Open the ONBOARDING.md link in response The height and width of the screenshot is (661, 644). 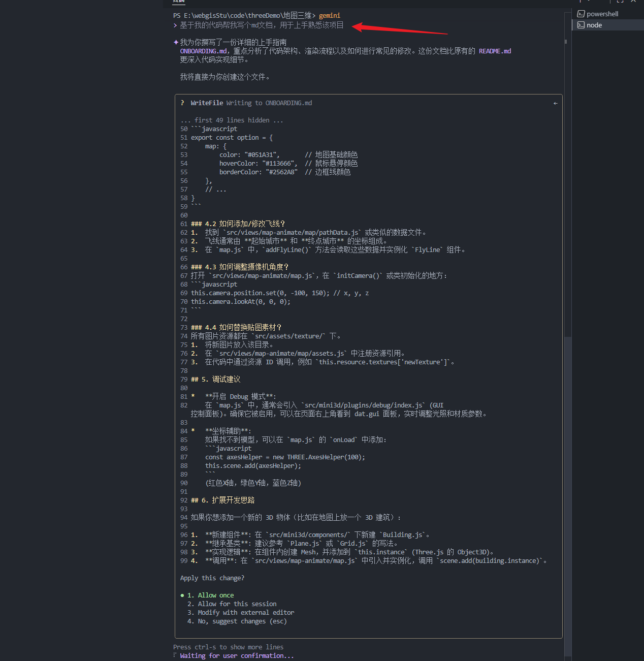203,51
